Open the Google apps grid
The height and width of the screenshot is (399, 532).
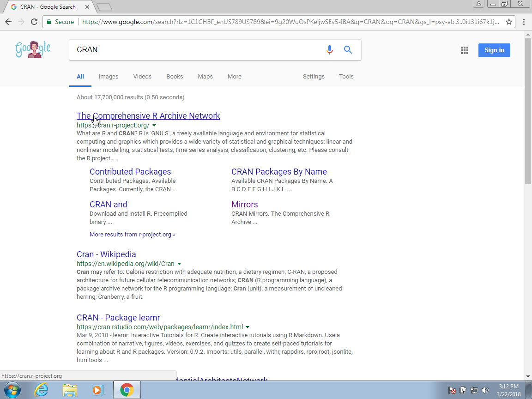click(x=465, y=50)
